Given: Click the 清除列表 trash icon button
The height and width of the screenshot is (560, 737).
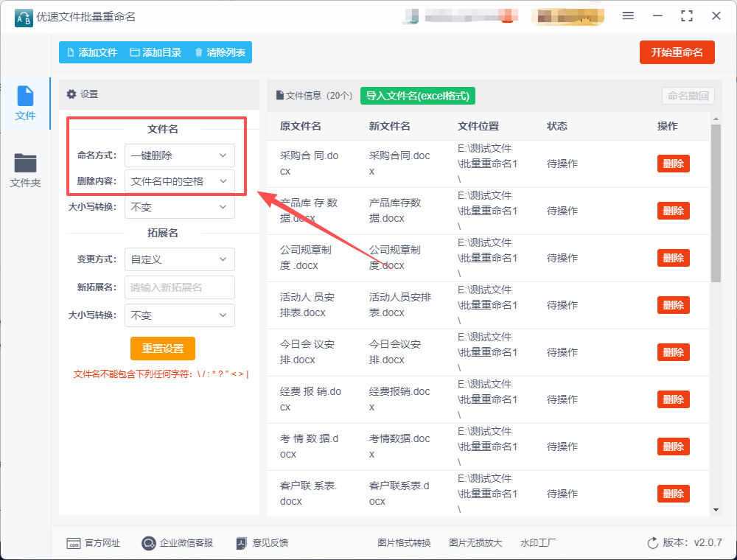Looking at the screenshot, I should (x=198, y=52).
